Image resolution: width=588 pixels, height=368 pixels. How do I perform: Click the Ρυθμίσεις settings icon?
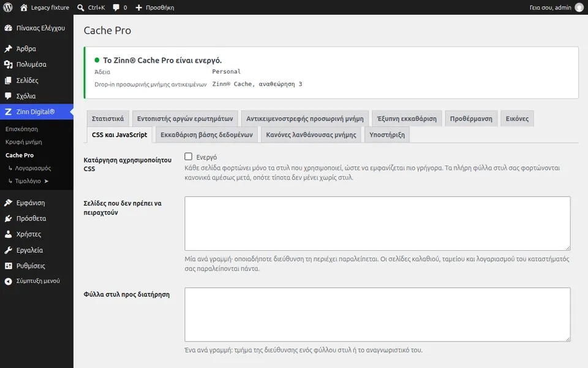tap(8, 266)
